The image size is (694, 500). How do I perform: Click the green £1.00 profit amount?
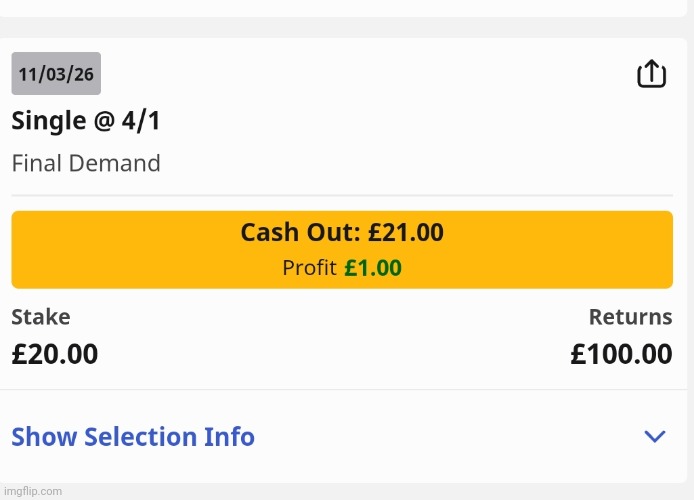(373, 268)
